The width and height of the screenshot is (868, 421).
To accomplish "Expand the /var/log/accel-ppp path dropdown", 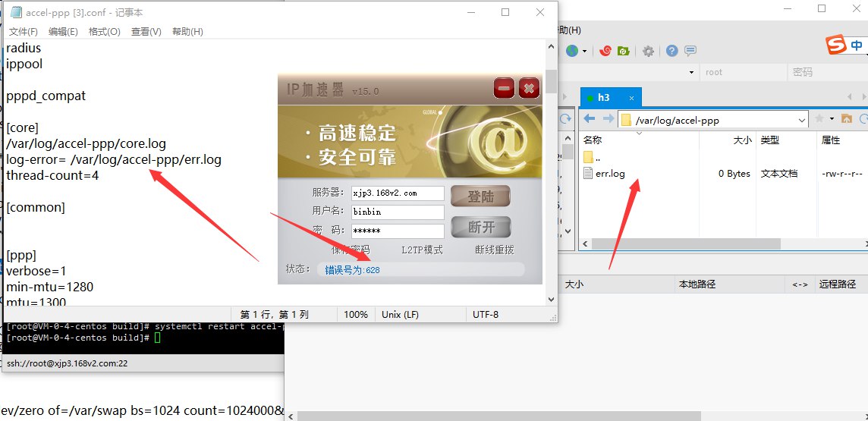I will pos(802,120).
